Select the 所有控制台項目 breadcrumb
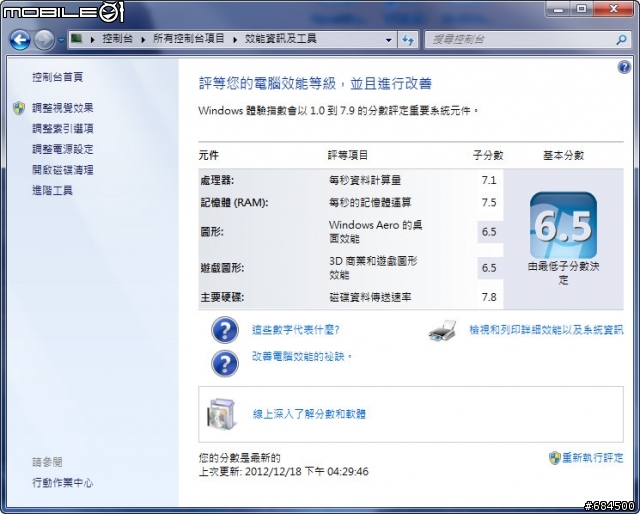640x514 pixels. 189,39
